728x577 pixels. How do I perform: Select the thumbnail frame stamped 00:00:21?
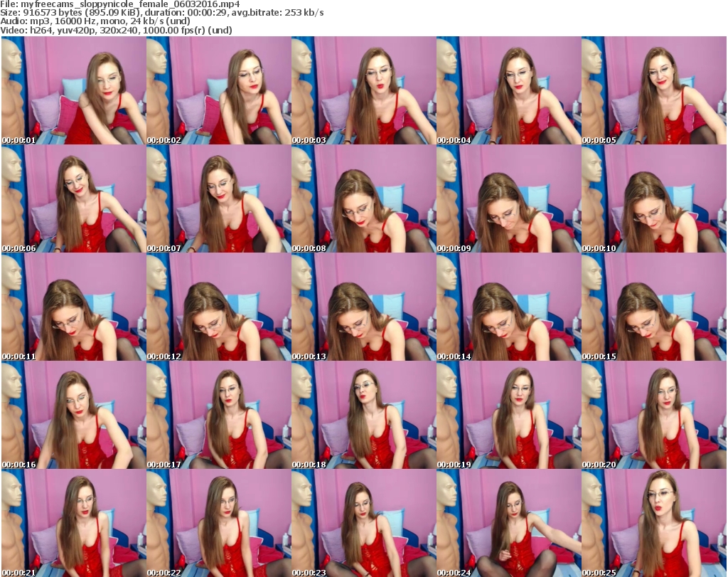pos(74,523)
